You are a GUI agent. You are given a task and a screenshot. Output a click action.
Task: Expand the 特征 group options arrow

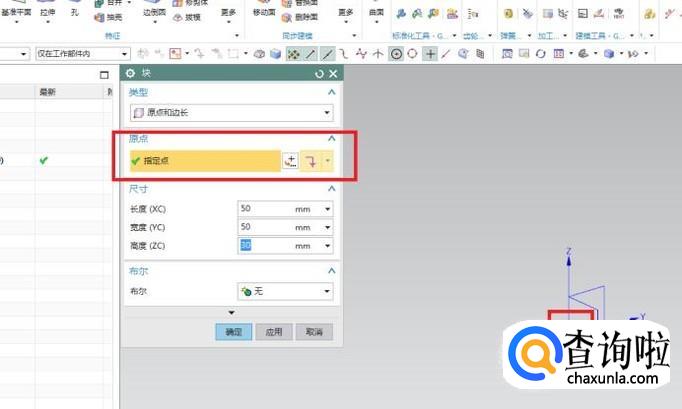[237, 36]
